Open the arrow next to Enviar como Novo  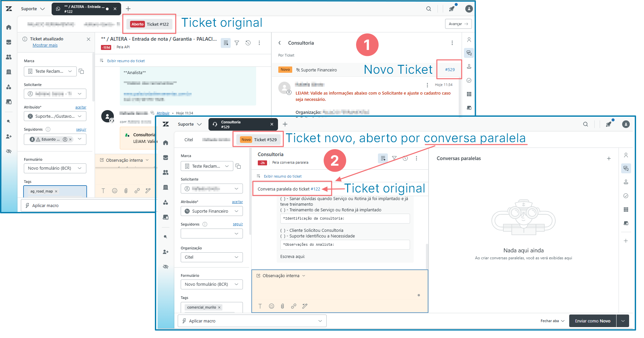pyautogui.click(x=623, y=321)
